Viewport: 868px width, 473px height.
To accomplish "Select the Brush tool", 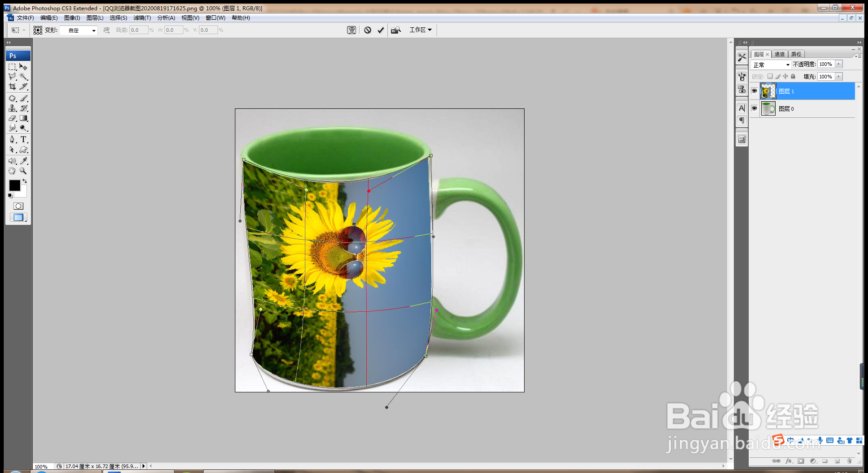I will [x=23, y=98].
